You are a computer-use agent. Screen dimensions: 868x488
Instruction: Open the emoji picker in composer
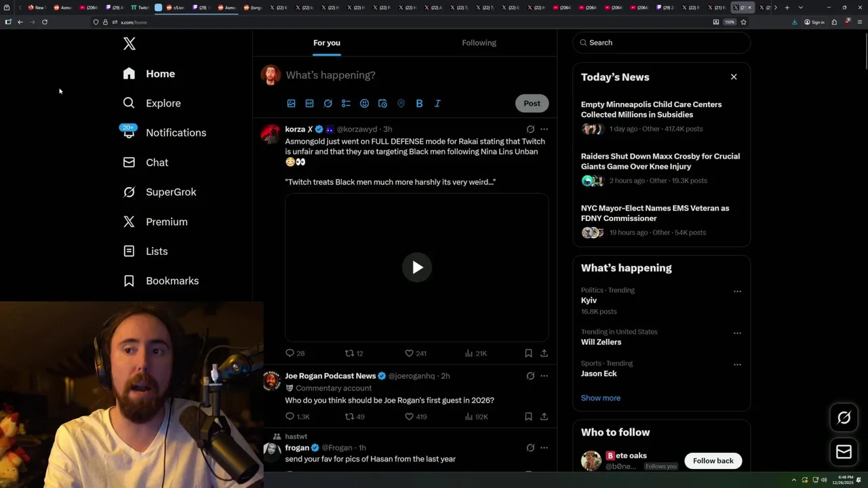tap(364, 104)
